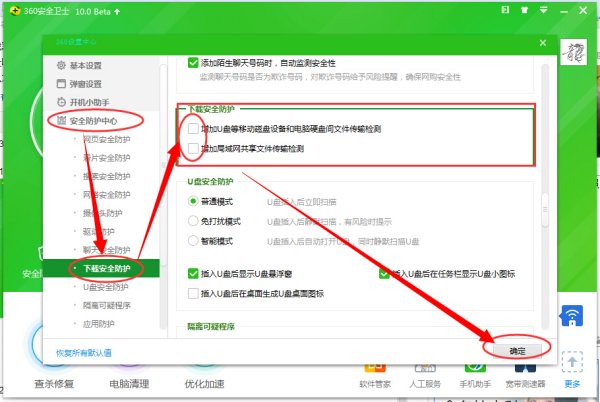This screenshot has width=600, height=402.
Task: Click the sidebar vertical scrollbar
Action: (163, 164)
